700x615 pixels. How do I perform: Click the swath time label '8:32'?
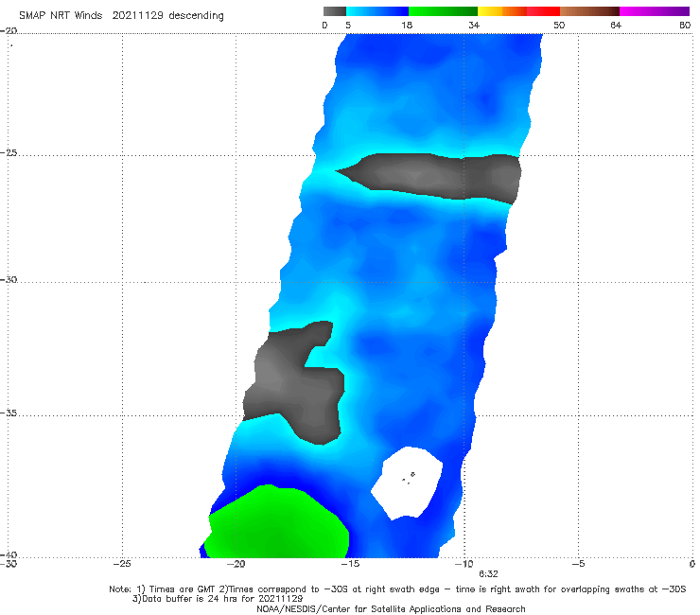488,574
